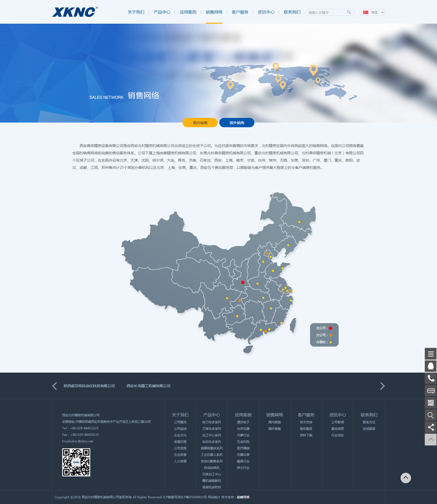Click the phone icon in floating sidebar
The height and width of the screenshot is (504, 437).
430,379
